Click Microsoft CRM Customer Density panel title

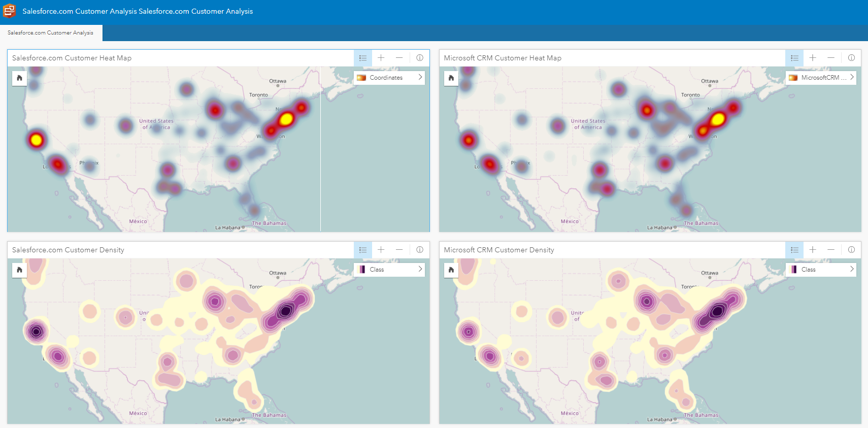click(499, 250)
